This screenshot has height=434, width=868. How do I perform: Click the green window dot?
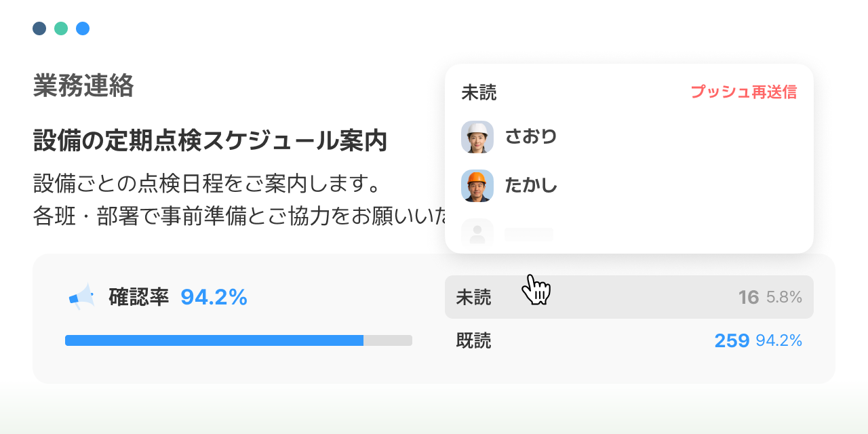click(x=61, y=28)
